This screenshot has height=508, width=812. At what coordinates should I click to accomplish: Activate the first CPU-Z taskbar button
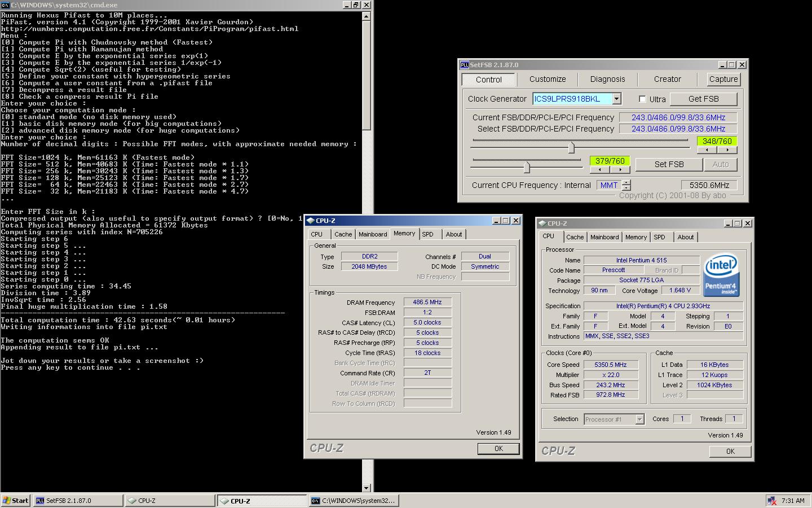tap(170, 501)
